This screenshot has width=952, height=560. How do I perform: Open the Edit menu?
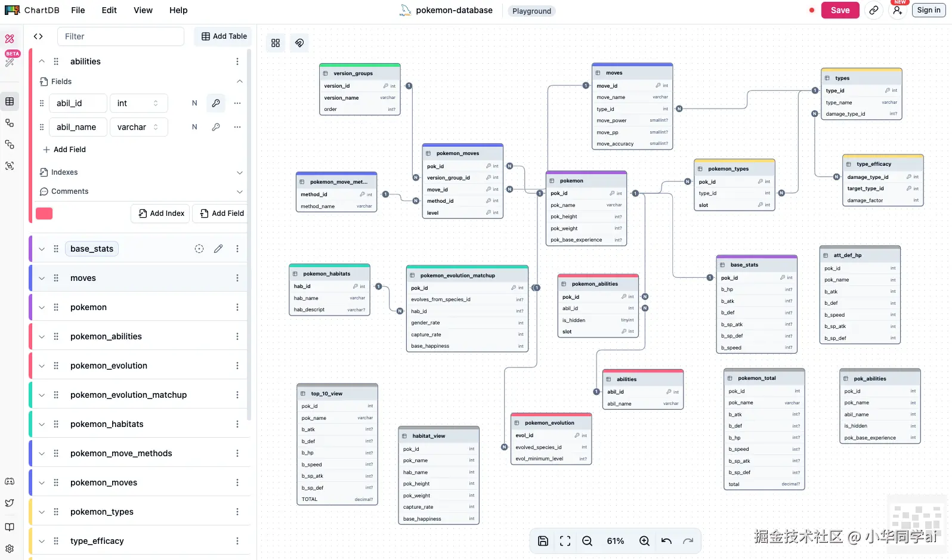click(109, 10)
